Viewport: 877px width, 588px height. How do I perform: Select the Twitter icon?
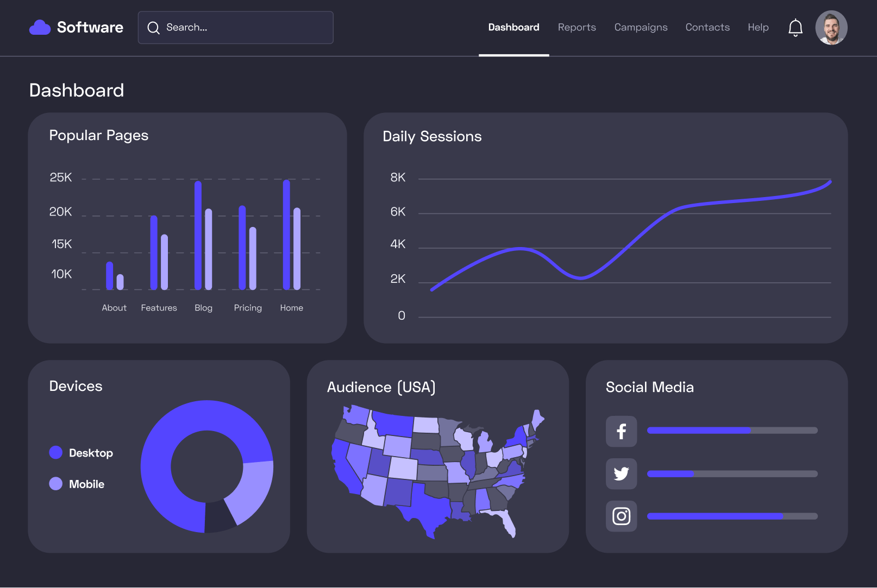coord(621,473)
